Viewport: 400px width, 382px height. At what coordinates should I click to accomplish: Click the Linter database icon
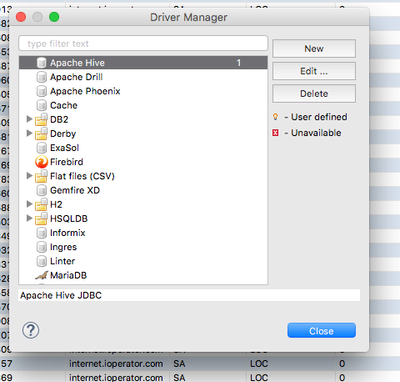tap(41, 261)
